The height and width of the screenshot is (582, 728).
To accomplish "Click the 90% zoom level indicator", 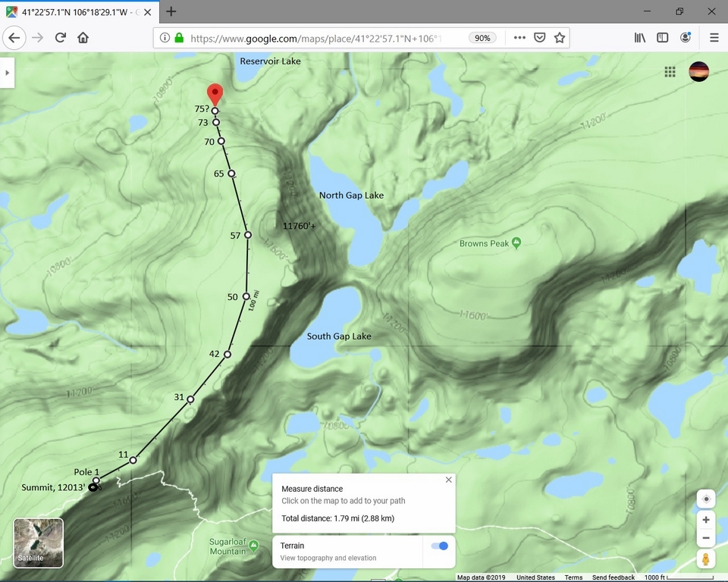I will tap(482, 38).
